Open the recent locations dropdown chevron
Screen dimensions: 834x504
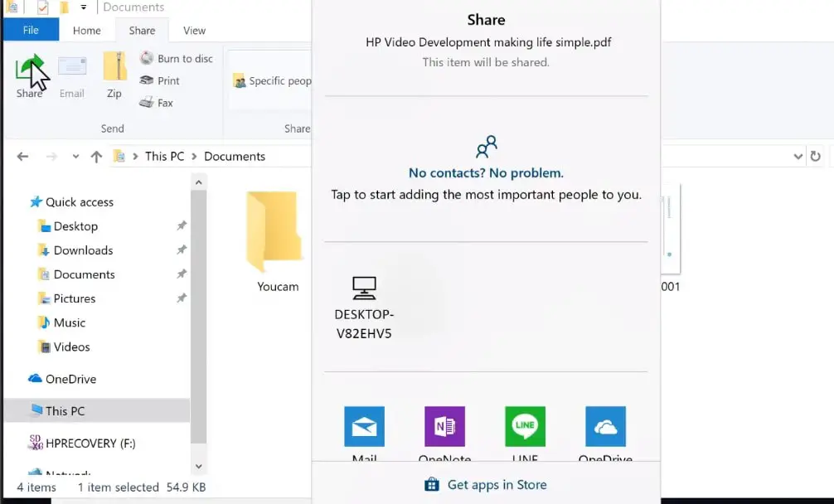click(x=75, y=157)
